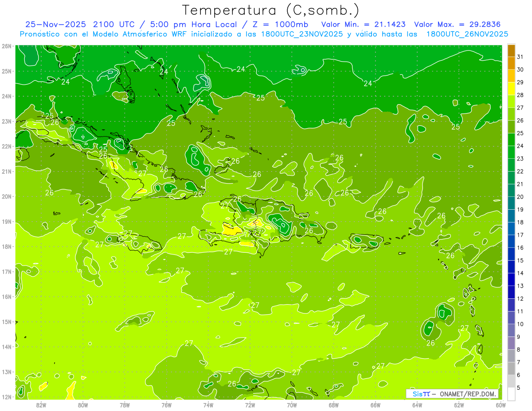This screenshot has height=411, width=532.
Task: Click the '29' color bar label
Action: coord(520,82)
